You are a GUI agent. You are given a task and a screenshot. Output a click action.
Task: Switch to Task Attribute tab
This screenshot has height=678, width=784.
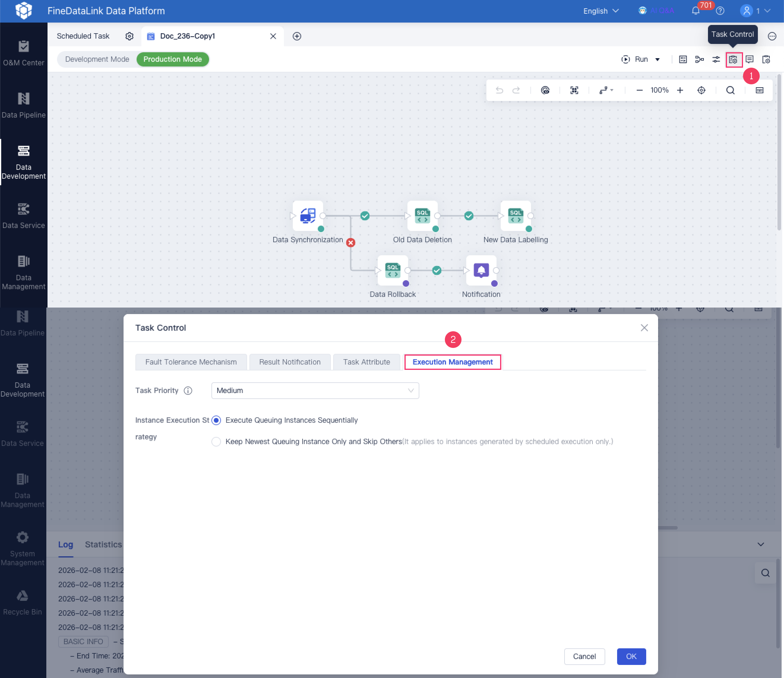tap(366, 362)
